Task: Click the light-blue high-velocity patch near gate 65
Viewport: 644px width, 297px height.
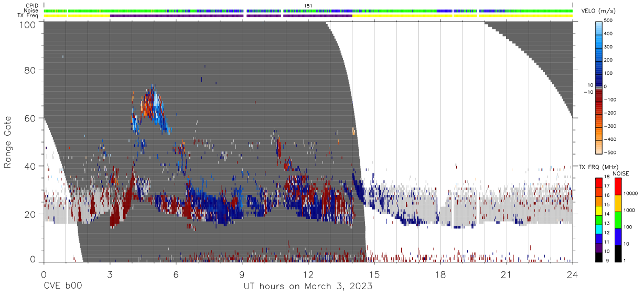Action: 157,98
